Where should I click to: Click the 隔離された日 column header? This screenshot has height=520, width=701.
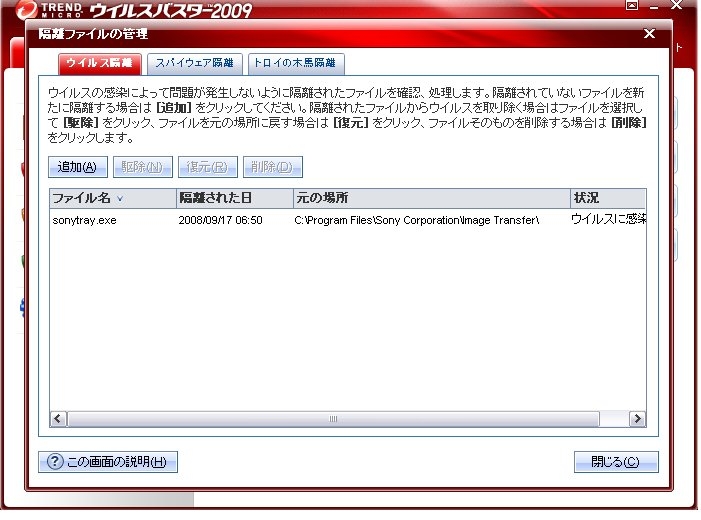[x=235, y=198]
